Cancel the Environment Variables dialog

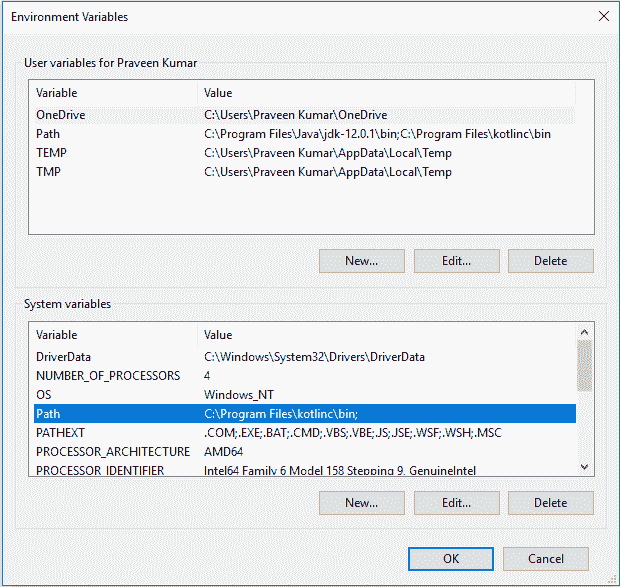546,559
